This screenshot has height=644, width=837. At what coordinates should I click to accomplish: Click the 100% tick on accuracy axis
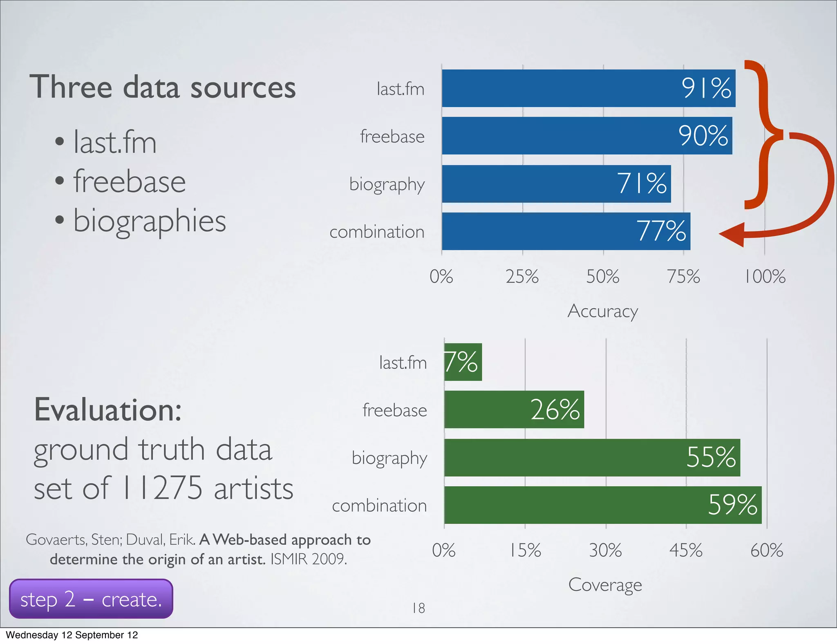click(x=765, y=277)
